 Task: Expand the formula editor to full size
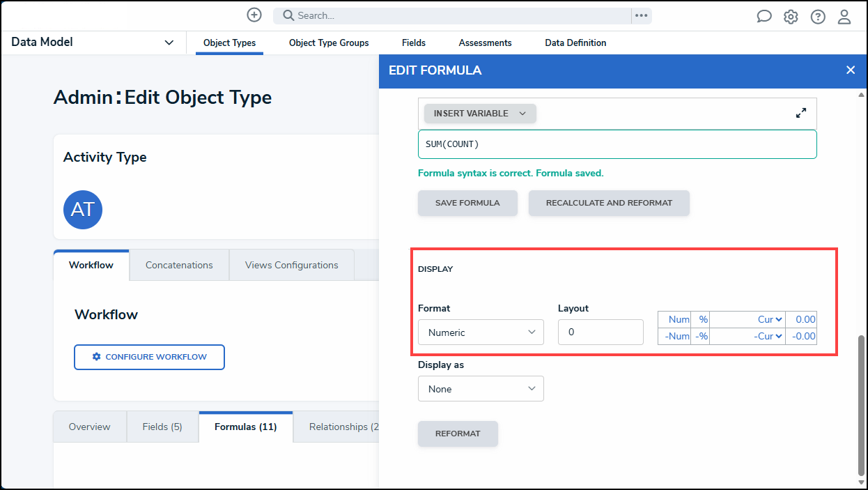click(801, 113)
